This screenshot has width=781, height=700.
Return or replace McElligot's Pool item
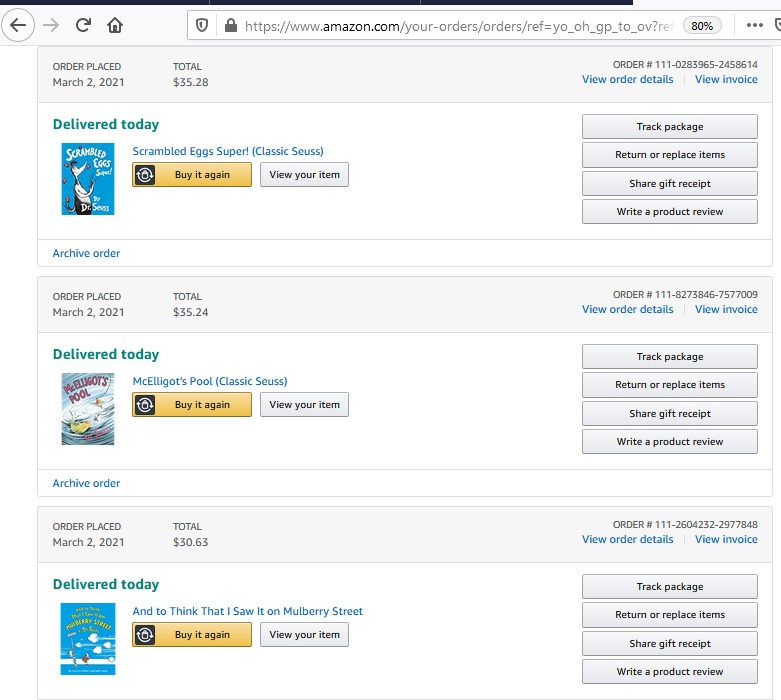coord(669,385)
